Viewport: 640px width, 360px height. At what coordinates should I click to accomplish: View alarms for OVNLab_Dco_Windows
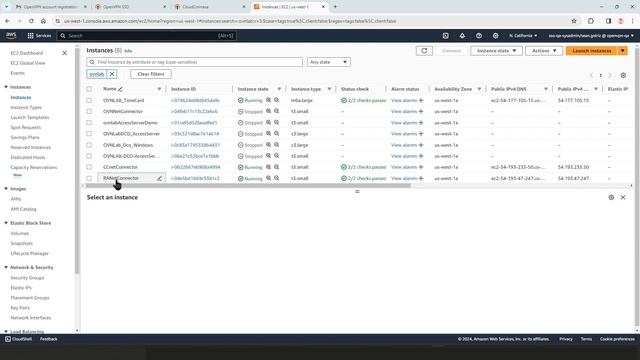pos(404,145)
